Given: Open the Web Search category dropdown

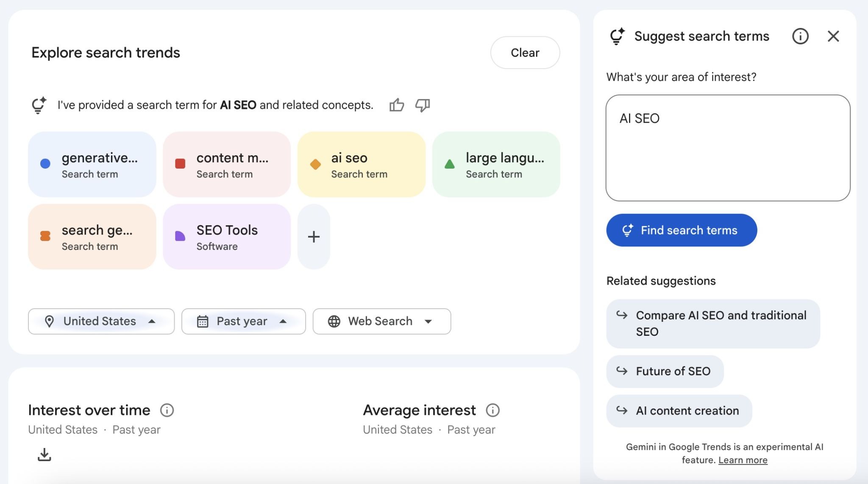Looking at the screenshot, I should [x=381, y=321].
